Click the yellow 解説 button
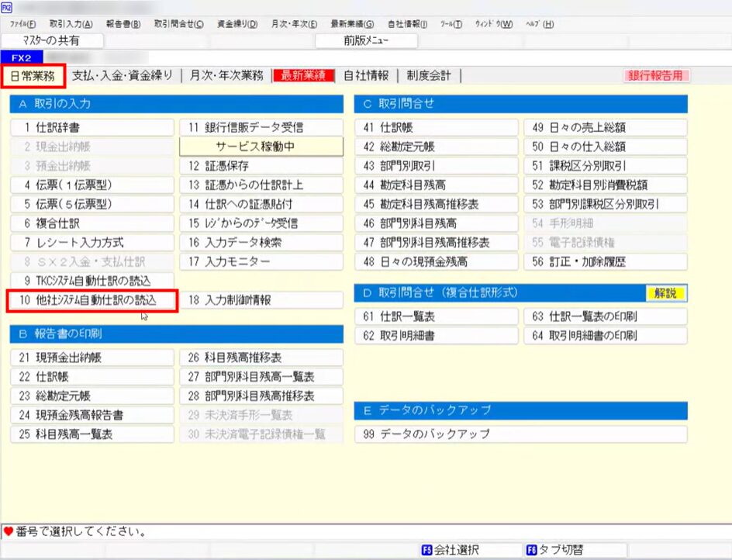 [x=666, y=293]
